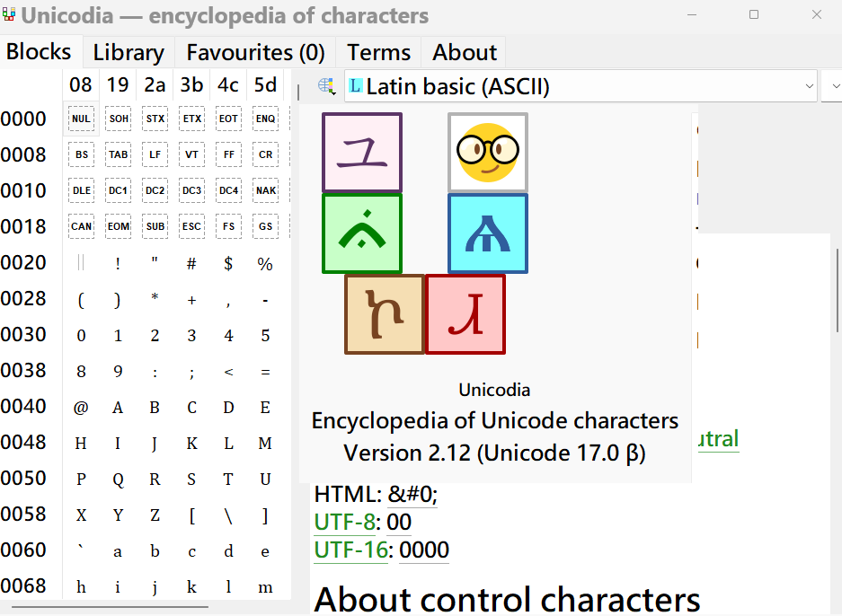Select the SUB control character cell
The height and width of the screenshot is (616, 842).
coord(155,226)
